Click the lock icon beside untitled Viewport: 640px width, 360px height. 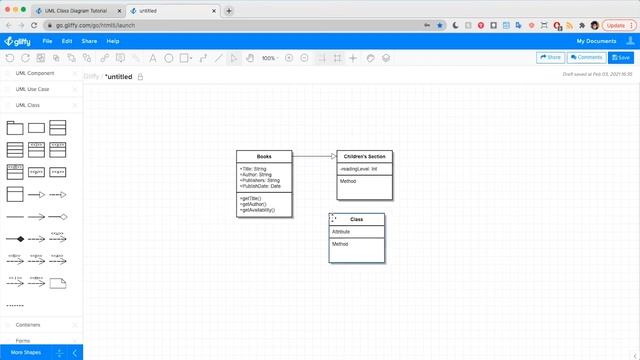(140, 77)
